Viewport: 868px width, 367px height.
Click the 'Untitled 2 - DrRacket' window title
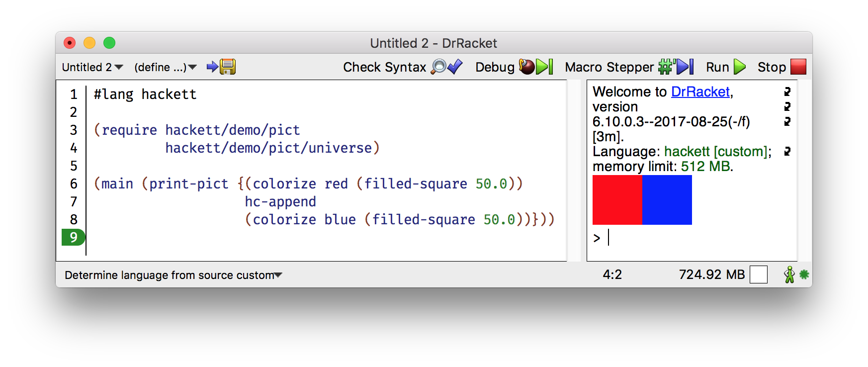coord(434,43)
